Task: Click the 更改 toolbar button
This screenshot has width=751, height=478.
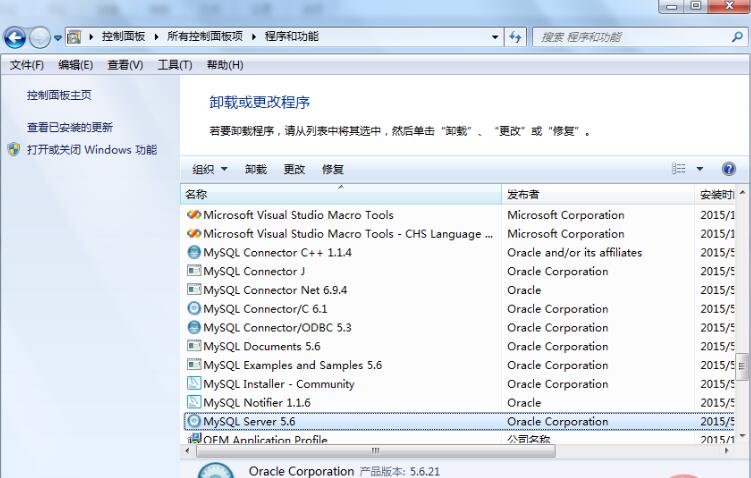Action: (x=294, y=169)
